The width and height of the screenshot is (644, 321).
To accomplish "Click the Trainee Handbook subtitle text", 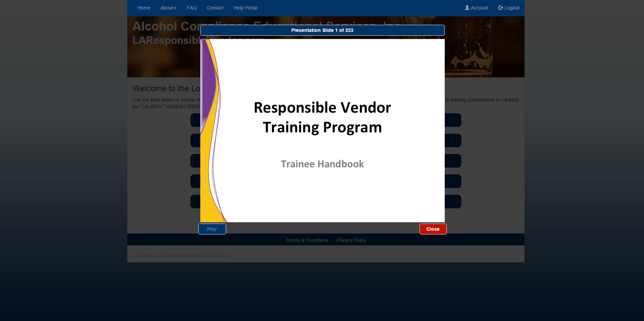I will point(322,164).
